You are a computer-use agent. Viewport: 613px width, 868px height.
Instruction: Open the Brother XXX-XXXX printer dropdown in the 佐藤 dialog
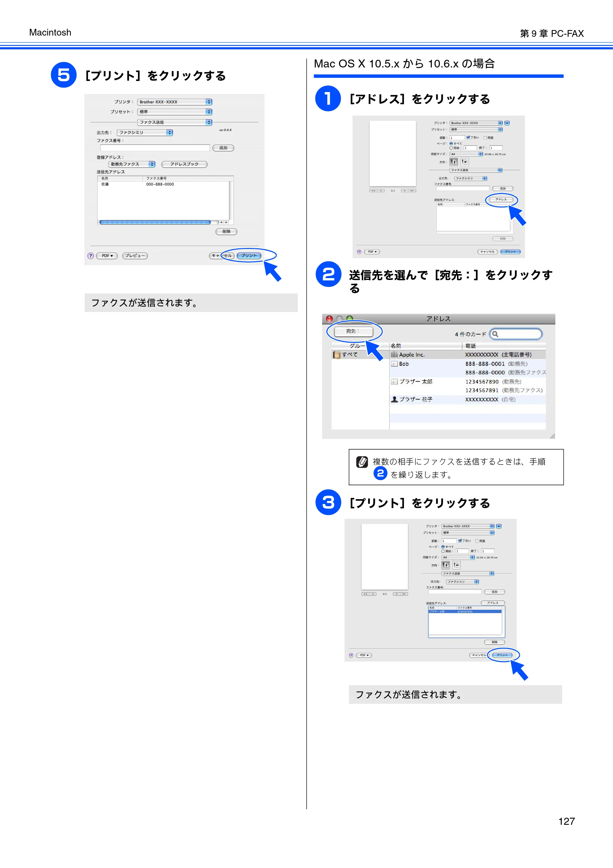click(x=175, y=102)
